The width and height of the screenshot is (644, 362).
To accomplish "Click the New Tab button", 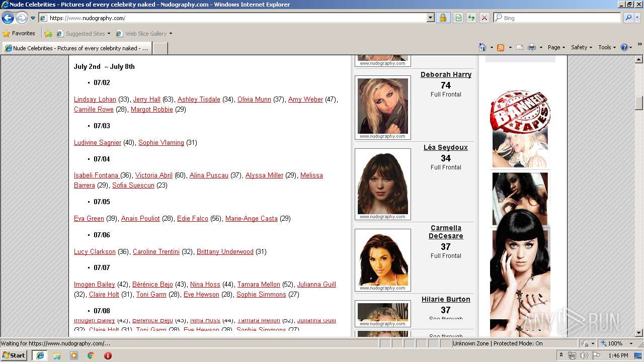I will coord(160,48).
